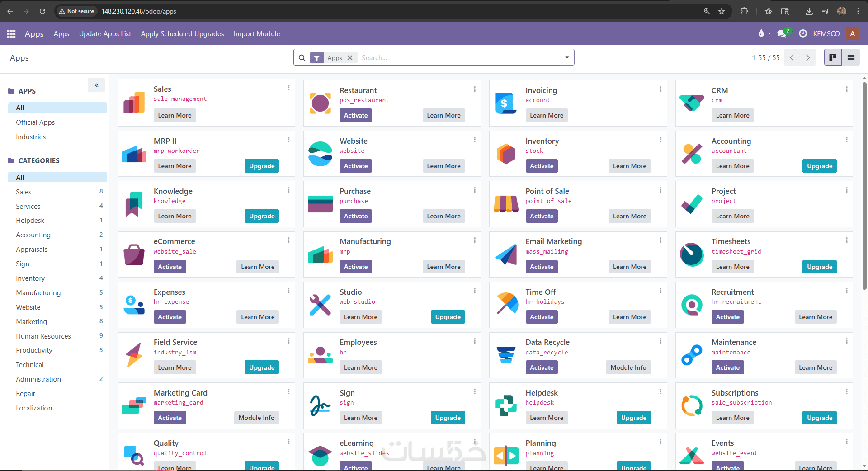Go to the previous page of apps

[792, 57]
